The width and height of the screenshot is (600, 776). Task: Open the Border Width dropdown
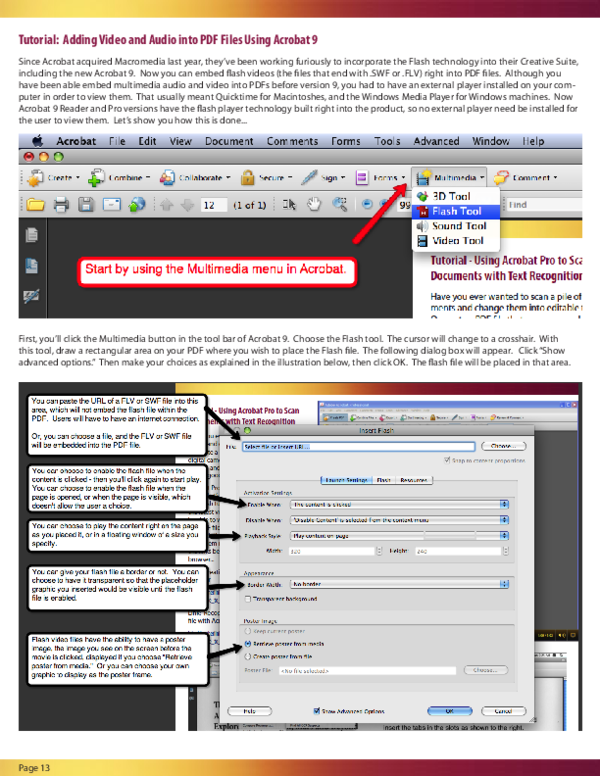[400, 584]
